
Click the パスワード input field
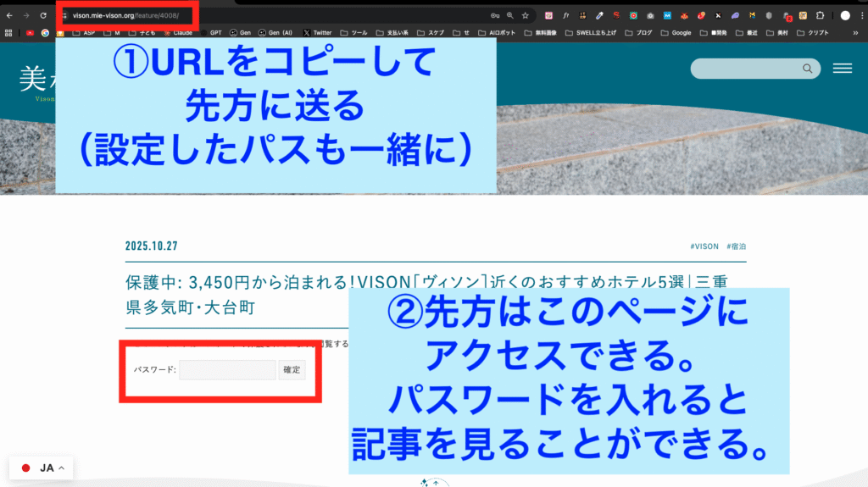click(x=227, y=370)
